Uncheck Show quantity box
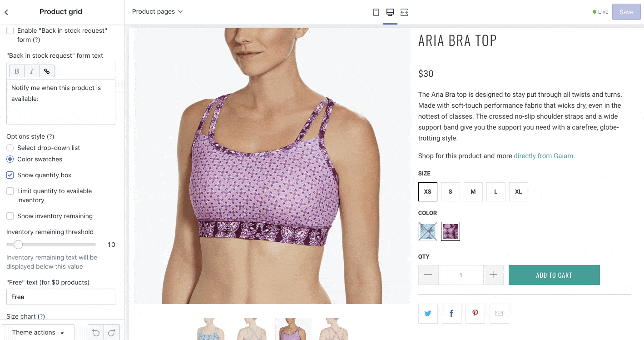The height and width of the screenshot is (340, 644). (x=10, y=175)
